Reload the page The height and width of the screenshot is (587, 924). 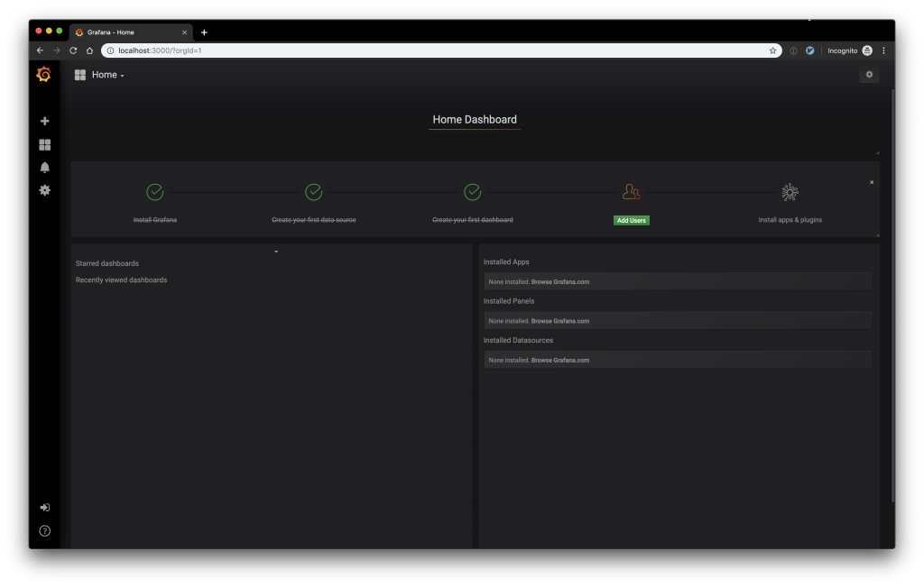pyautogui.click(x=73, y=50)
